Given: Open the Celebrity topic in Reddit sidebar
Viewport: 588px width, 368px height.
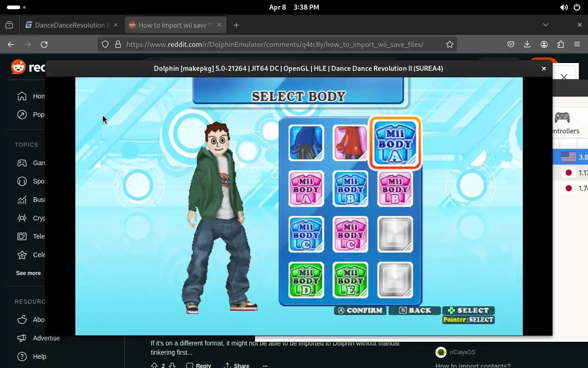Looking at the screenshot, I should point(31,255).
